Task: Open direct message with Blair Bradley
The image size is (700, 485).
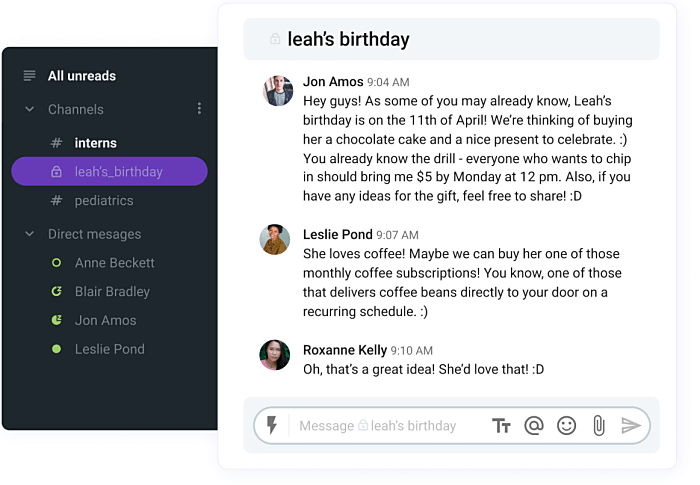Action: [112, 292]
